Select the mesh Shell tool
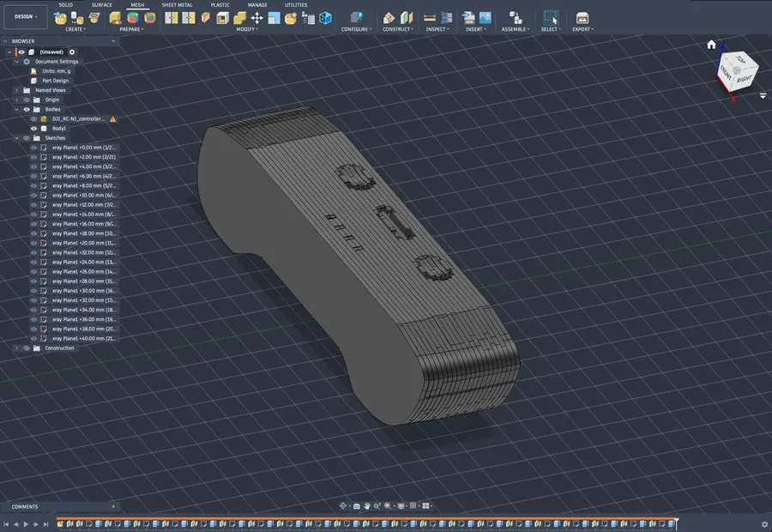Image resolution: width=772 pixels, height=532 pixels. [222, 18]
